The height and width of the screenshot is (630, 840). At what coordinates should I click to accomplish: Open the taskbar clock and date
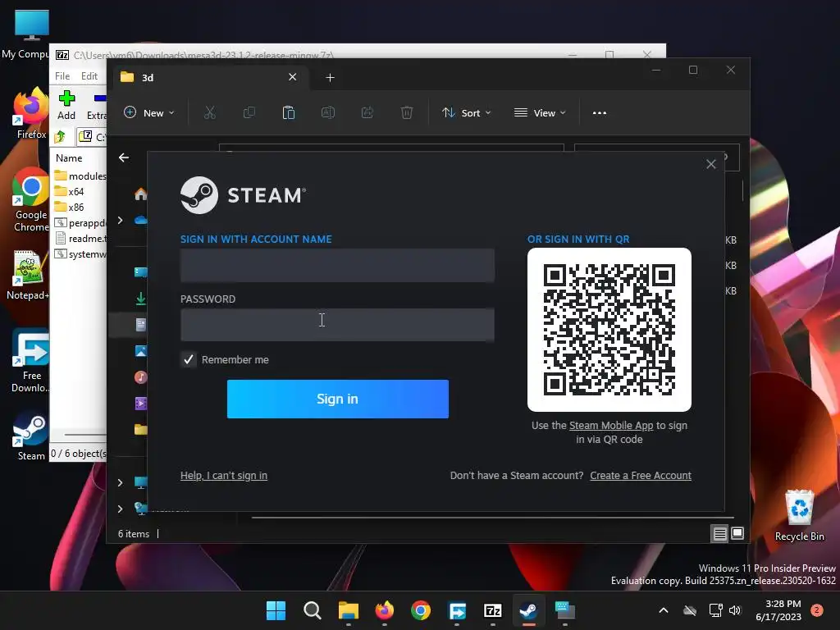click(x=778, y=610)
